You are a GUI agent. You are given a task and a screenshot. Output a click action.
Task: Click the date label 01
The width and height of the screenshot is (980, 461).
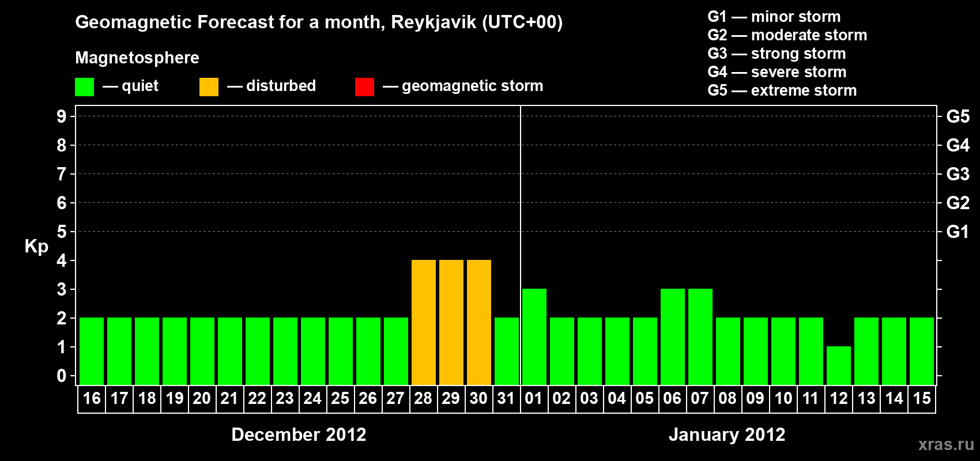[534, 399]
